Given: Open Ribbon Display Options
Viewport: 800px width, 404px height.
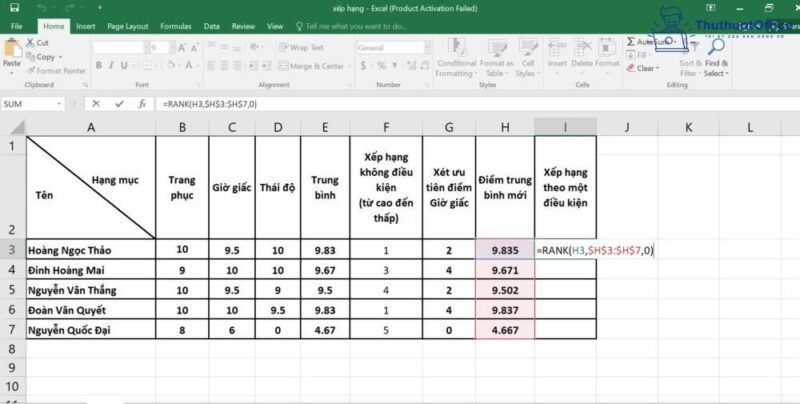Looking at the screenshot, I should click(x=711, y=8).
